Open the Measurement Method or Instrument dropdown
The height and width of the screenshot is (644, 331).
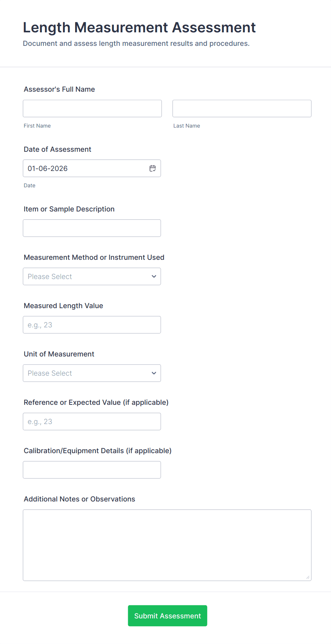(x=92, y=277)
